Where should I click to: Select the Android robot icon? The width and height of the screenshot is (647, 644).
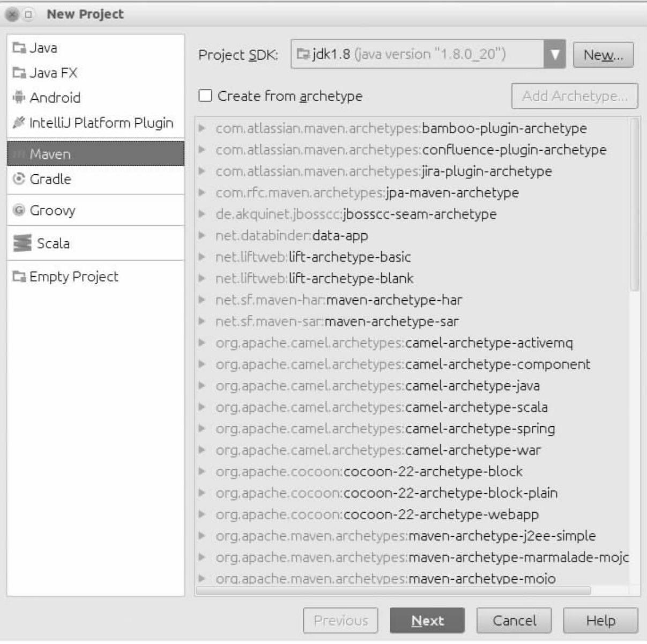point(19,98)
